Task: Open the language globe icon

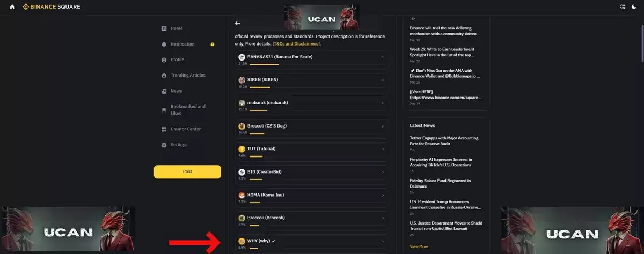Action: (623, 7)
